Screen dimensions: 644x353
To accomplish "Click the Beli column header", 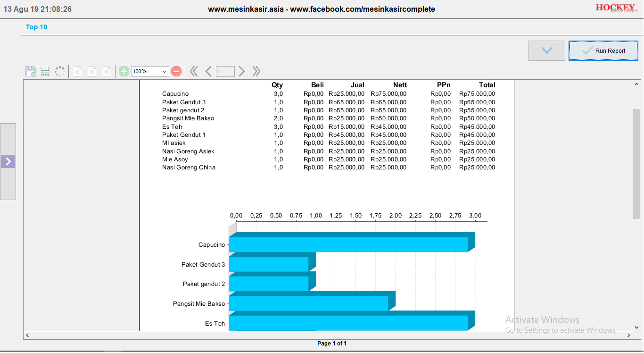I will (317, 85).
